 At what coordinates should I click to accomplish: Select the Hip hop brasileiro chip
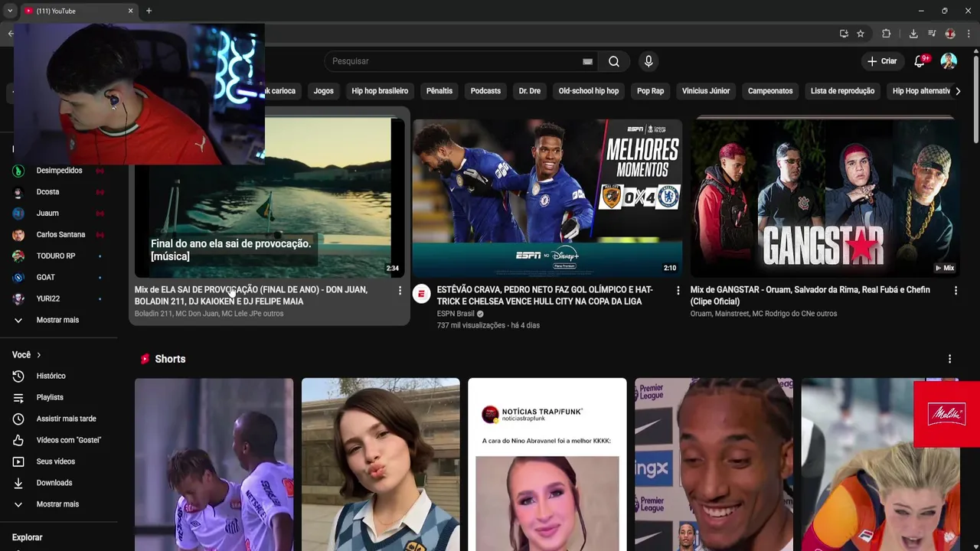(x=380, y=91)
